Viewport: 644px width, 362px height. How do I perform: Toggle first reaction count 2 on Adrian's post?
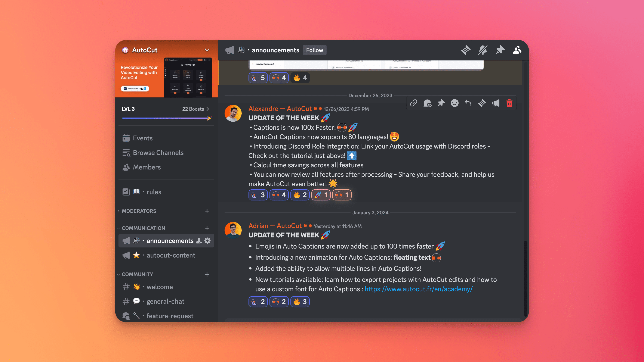point(258,302)
